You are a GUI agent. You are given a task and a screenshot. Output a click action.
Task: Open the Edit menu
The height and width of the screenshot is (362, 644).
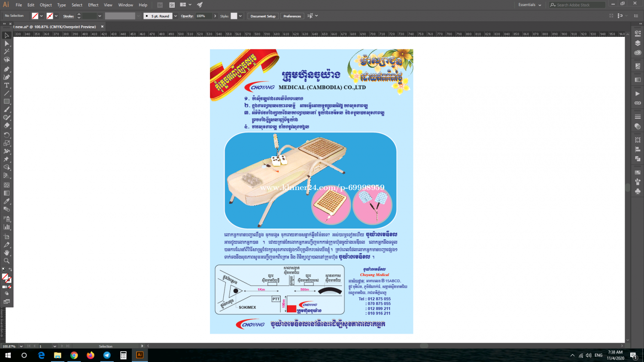click(x=31, y=5)
